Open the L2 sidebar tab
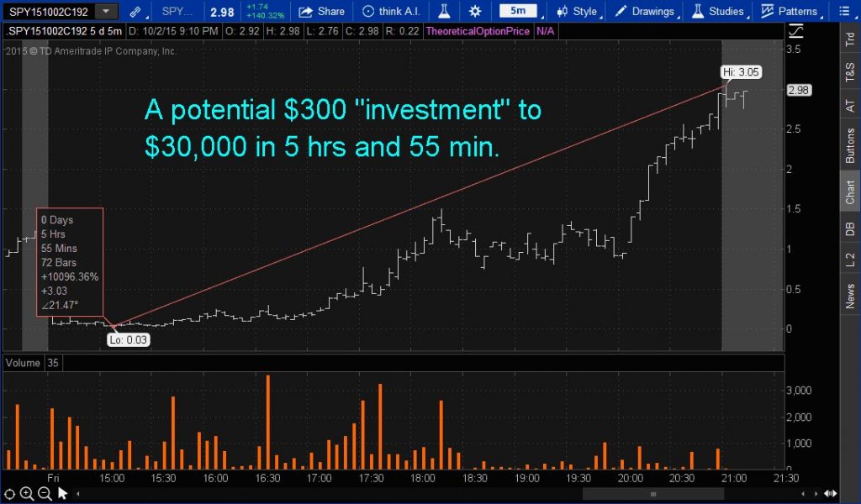Screen dimensions: 861x504 tap(850, 260)
